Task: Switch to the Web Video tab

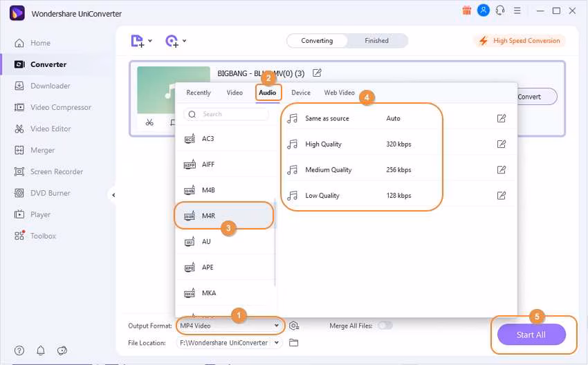Action: pos(340,93)
